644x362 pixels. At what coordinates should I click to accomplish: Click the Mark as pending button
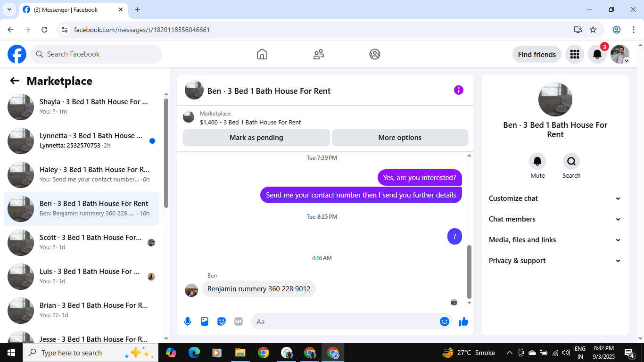tap(256, 138)
